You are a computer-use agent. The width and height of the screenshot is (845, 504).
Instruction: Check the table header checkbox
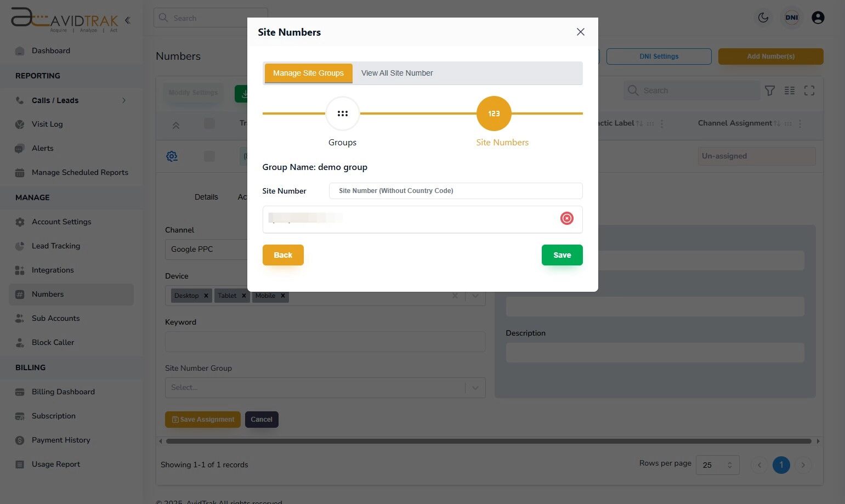coord(209,123)
